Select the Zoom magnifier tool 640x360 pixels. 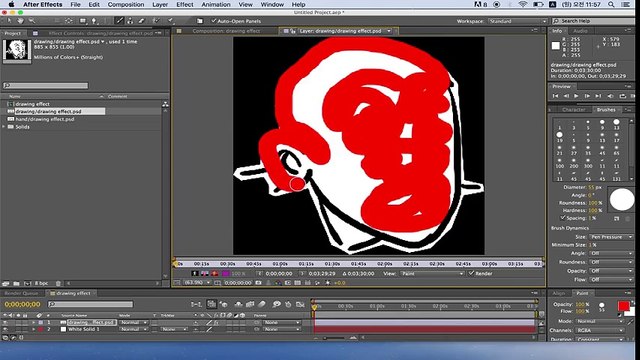[31, 21]
